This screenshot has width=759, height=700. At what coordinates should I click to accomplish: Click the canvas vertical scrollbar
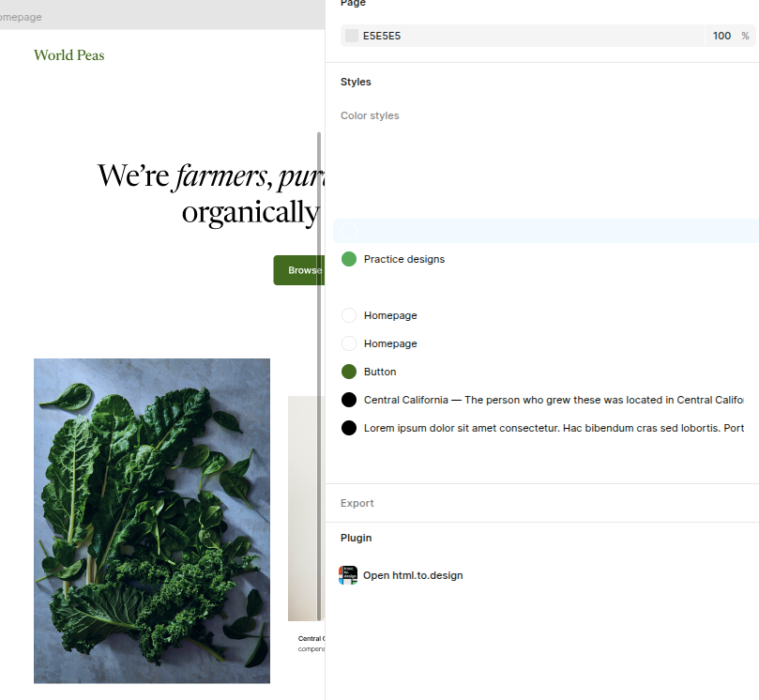[319, 375]
